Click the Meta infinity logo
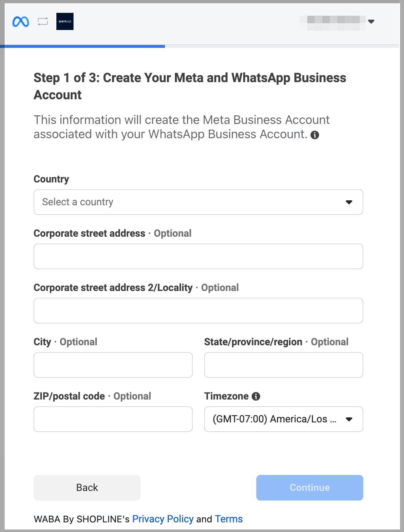Screen dimensions: 404x532 coord(21,22)
